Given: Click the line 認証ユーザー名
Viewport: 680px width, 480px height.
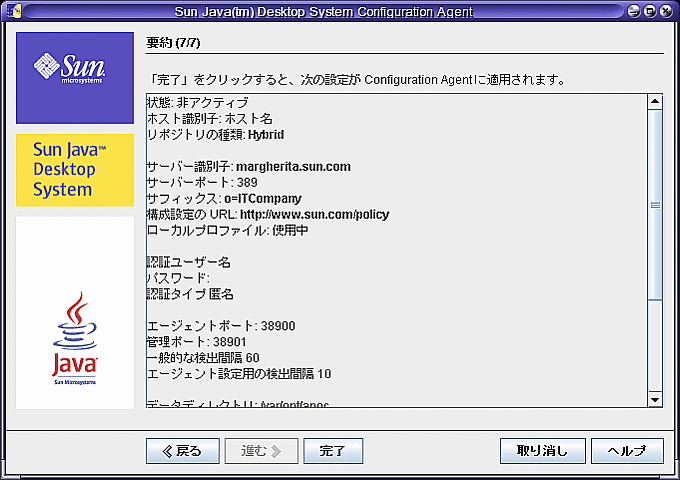Looking at the screenshot, I should [189, 262].
